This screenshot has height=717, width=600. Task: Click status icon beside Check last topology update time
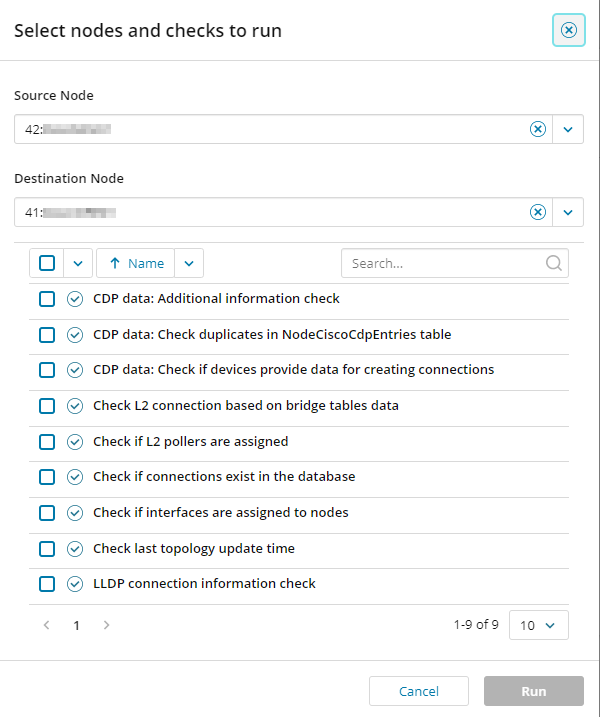click(x=75, y=549)
